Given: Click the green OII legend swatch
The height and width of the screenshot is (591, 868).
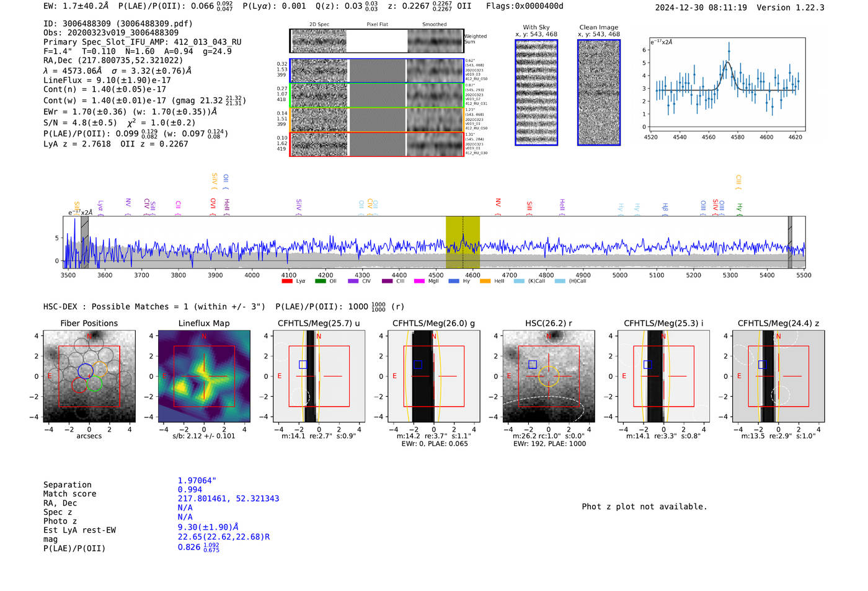Looking at the screenshot, I should point(321,282).
